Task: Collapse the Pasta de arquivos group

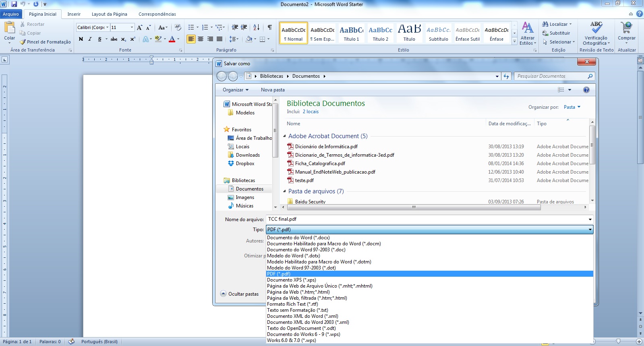Action: [284, 191]
